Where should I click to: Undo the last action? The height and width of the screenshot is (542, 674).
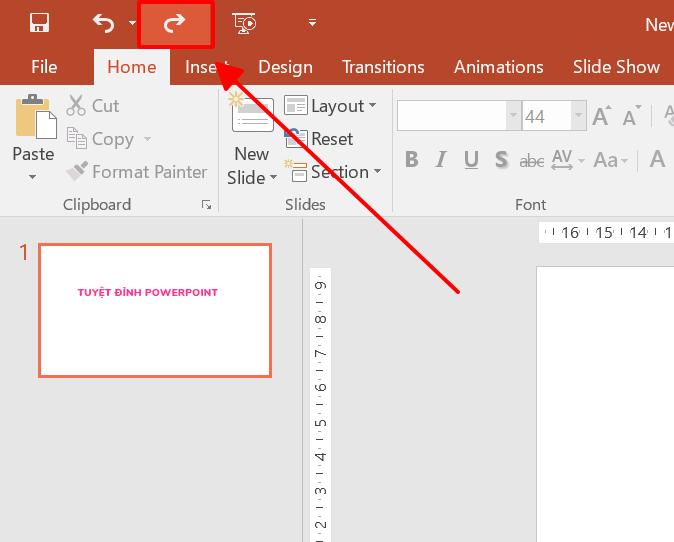(x=104, y=23)
